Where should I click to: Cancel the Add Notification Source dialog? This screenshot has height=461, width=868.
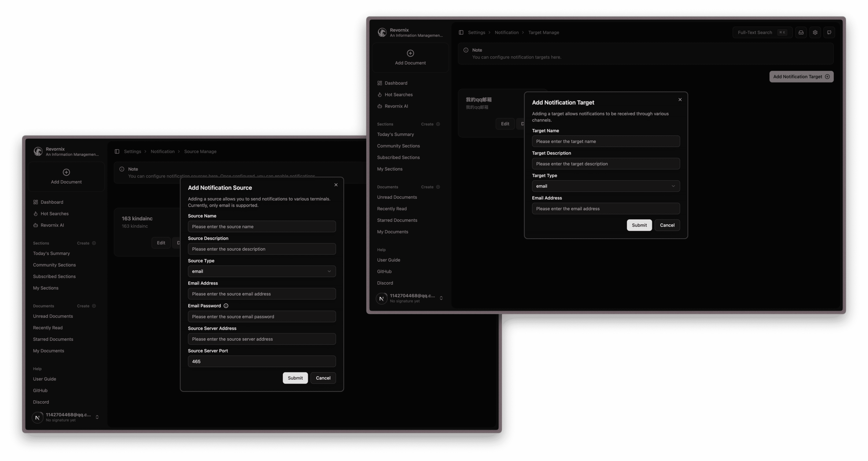point(323,378)
